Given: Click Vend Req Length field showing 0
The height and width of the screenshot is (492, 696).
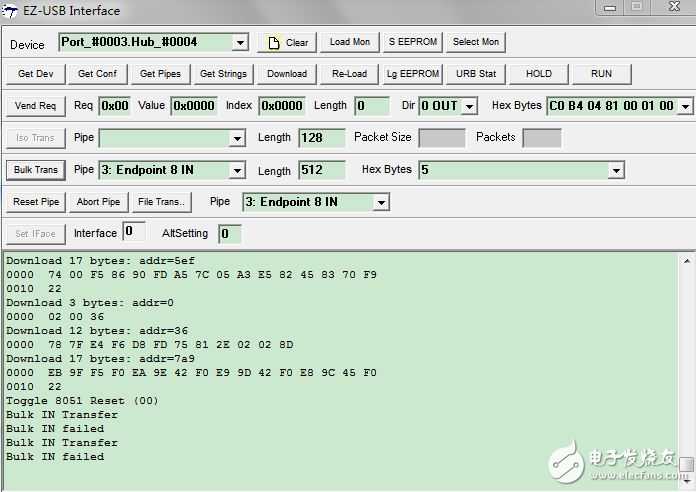Looking at the screenshot, I should point(372,106).
